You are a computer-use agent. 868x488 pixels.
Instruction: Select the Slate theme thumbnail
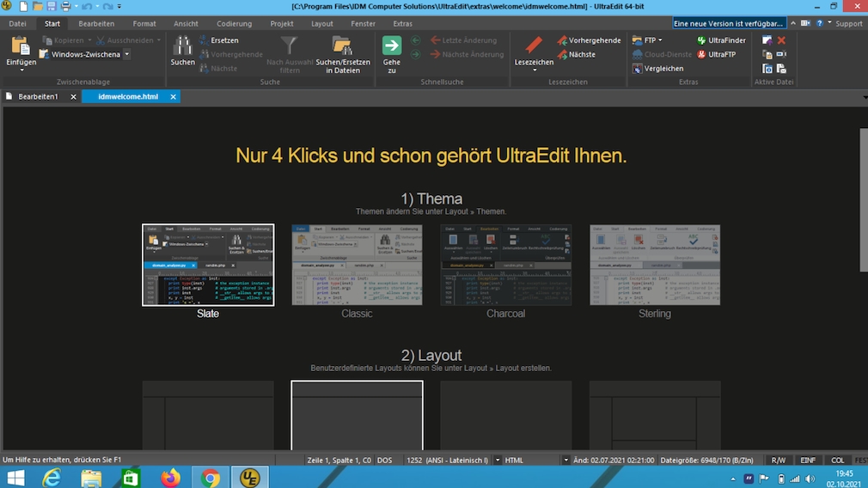pyautogui.click(x=208, y=265)
